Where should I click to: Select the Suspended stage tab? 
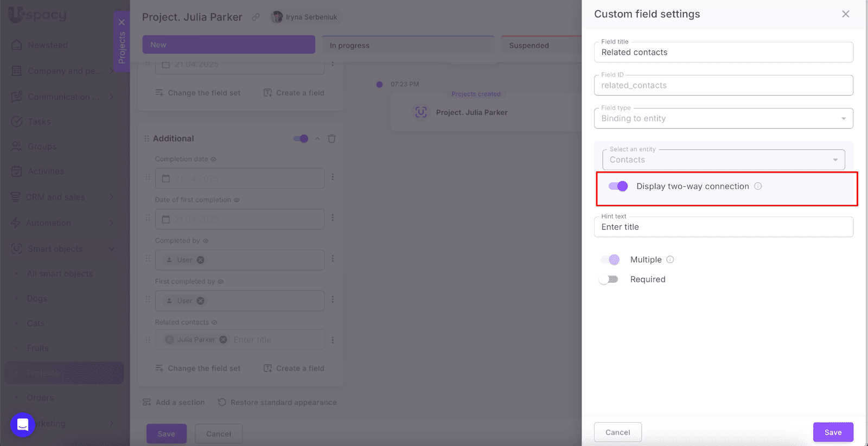pos(537,45)
